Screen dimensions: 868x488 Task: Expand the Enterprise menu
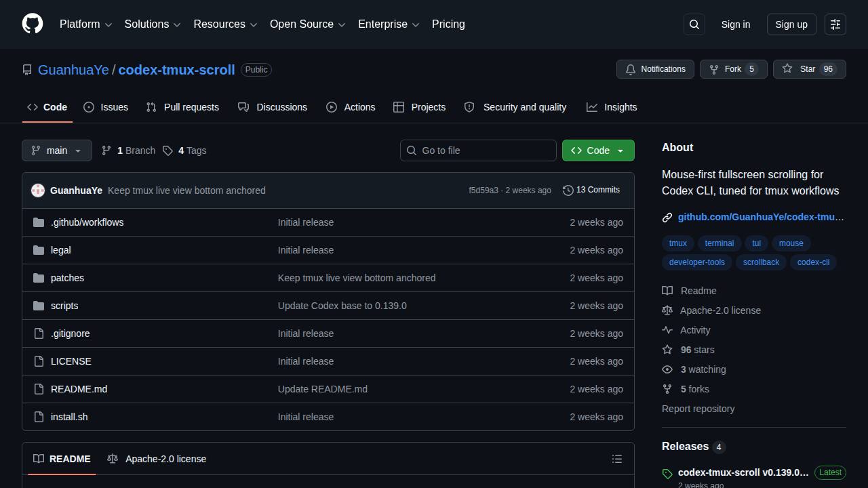pos(389,24)
